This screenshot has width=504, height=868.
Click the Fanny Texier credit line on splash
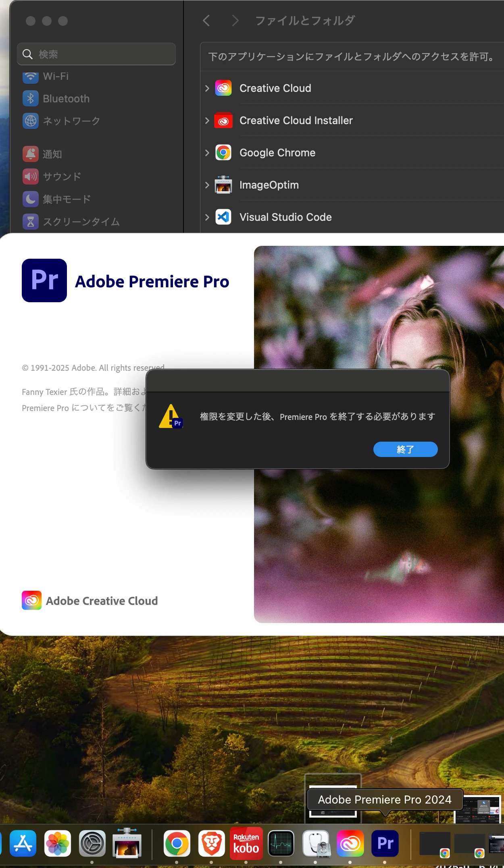click(x=84, y=392)
